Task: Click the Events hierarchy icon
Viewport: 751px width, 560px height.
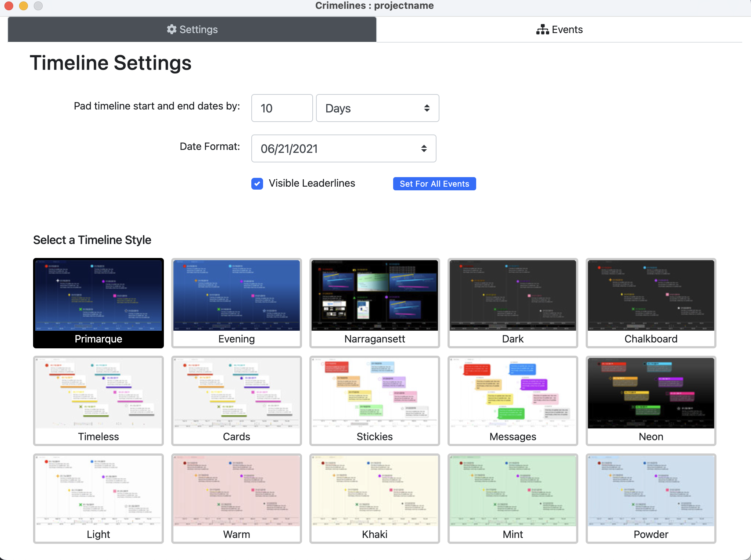Action: [x=542, y=29]
